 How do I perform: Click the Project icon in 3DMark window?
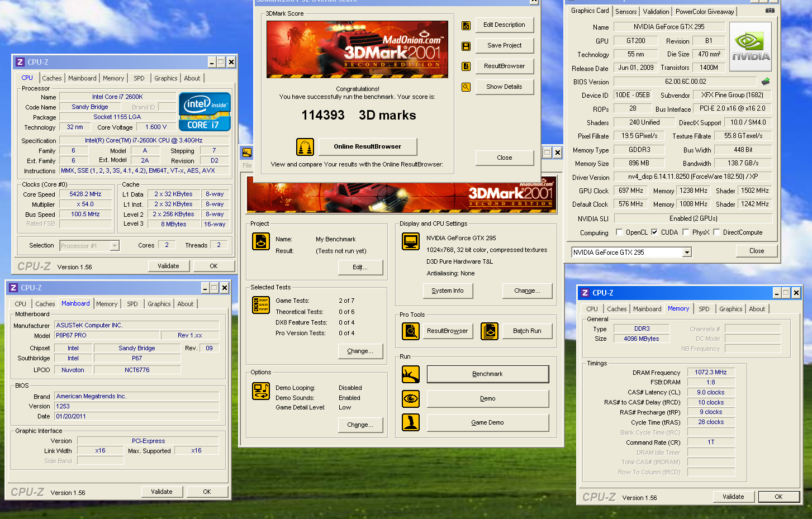click(x=261, y=241)
